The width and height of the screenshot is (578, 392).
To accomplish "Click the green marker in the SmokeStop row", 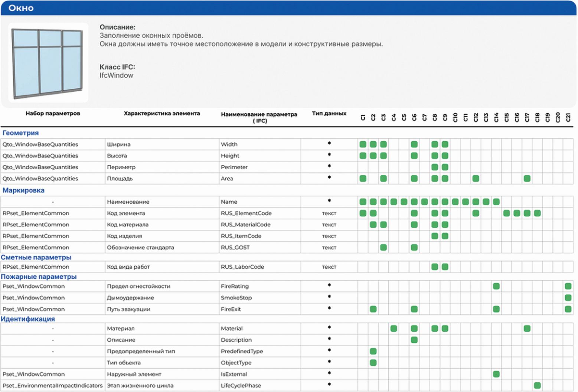I will coord(568,298).
